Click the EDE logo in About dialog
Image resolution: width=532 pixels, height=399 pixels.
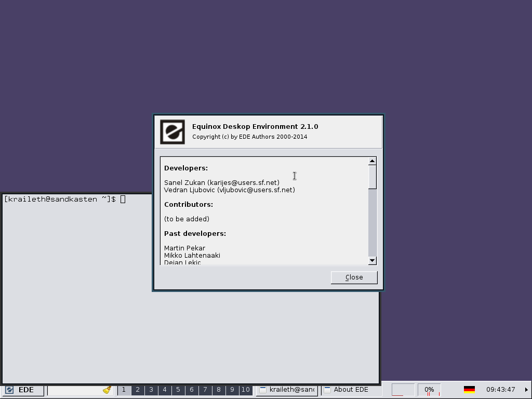(172, 131)
